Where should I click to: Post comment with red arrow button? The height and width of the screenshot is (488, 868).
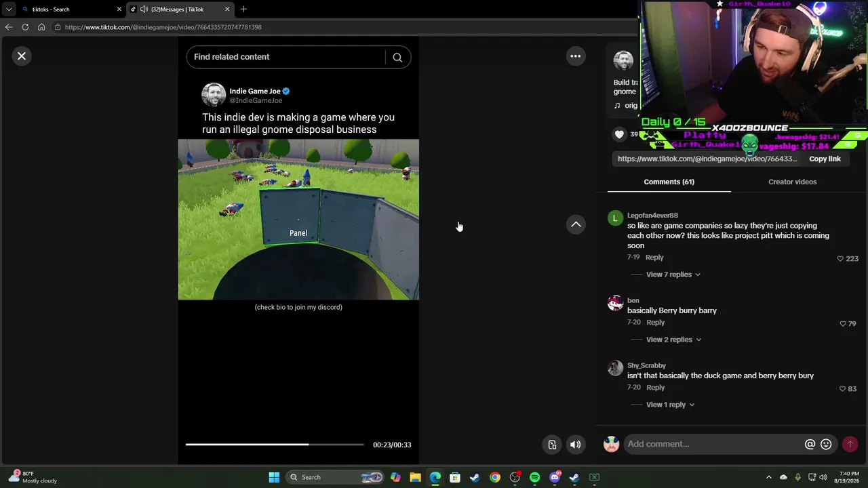click(850, 445)
